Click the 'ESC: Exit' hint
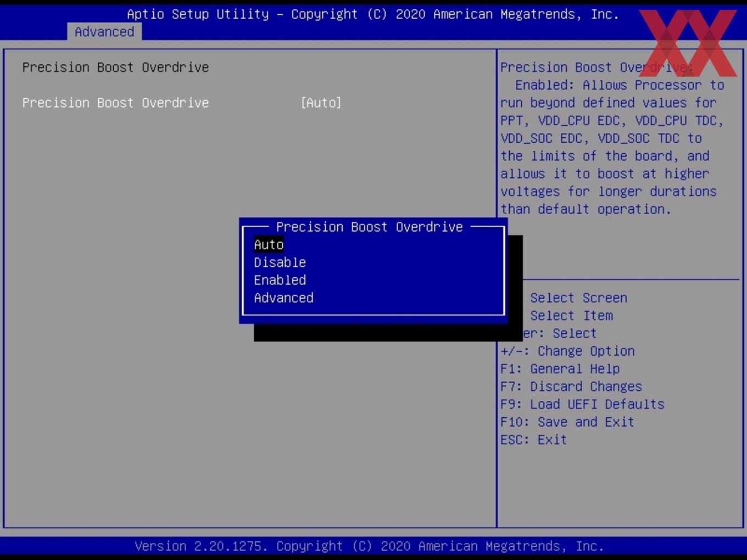This screenshot has width=747, height=560. [533, 440]
